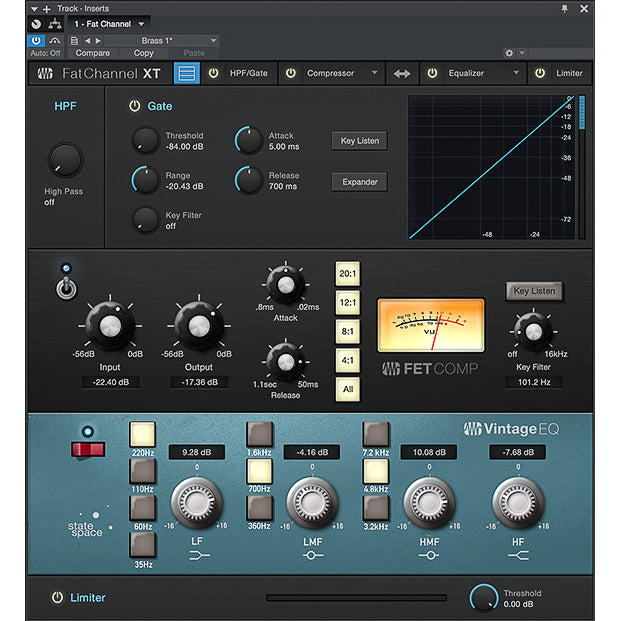Click the Gate Release knob

[x=249, y=180]
